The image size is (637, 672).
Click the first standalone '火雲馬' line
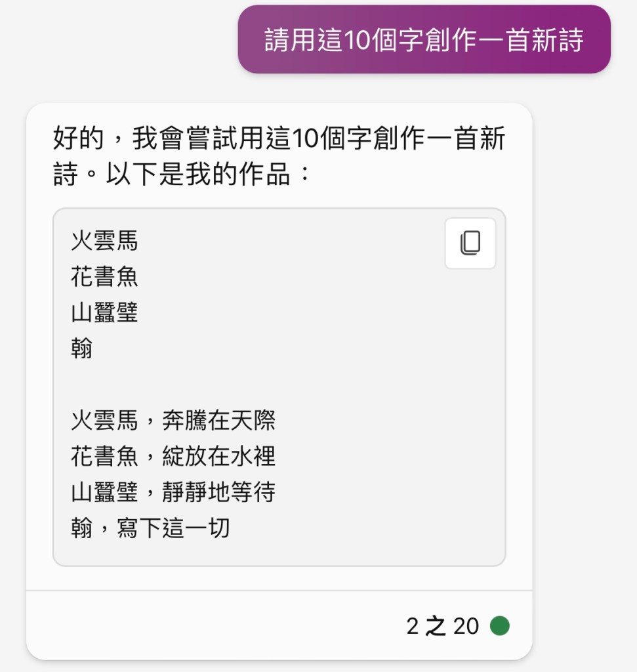[x=105, y=241]
